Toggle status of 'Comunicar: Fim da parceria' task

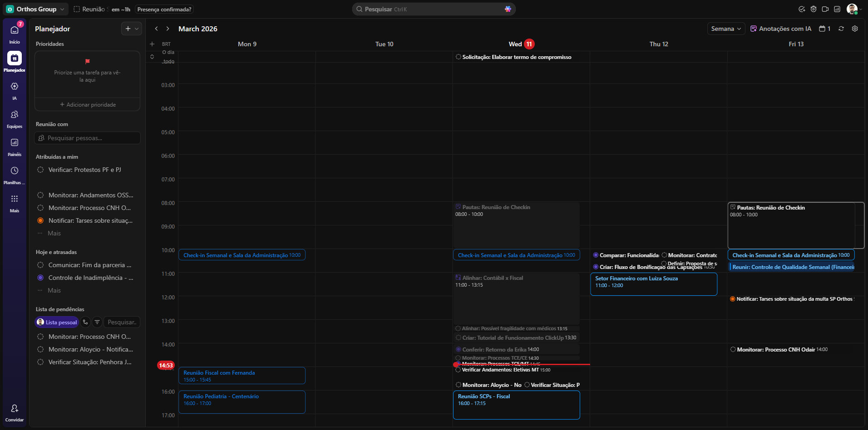pos(40,265)
